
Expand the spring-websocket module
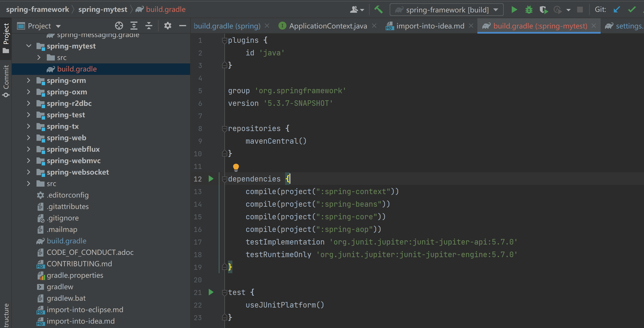tap(28, 172)
